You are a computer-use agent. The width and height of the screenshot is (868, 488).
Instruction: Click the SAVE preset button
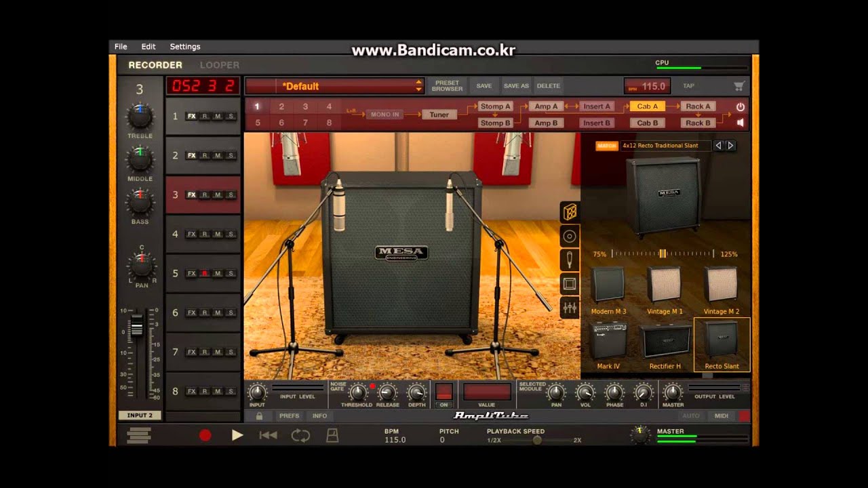pyautogui.click(x=484, y=86)
